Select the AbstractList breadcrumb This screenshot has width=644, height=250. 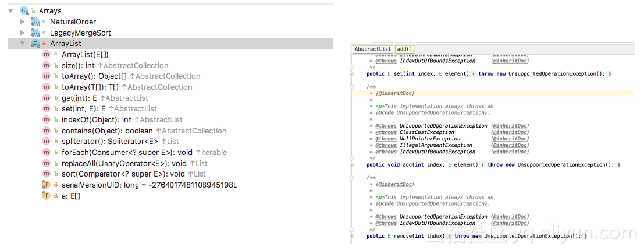pyautogui.click(x=373, y=50)
